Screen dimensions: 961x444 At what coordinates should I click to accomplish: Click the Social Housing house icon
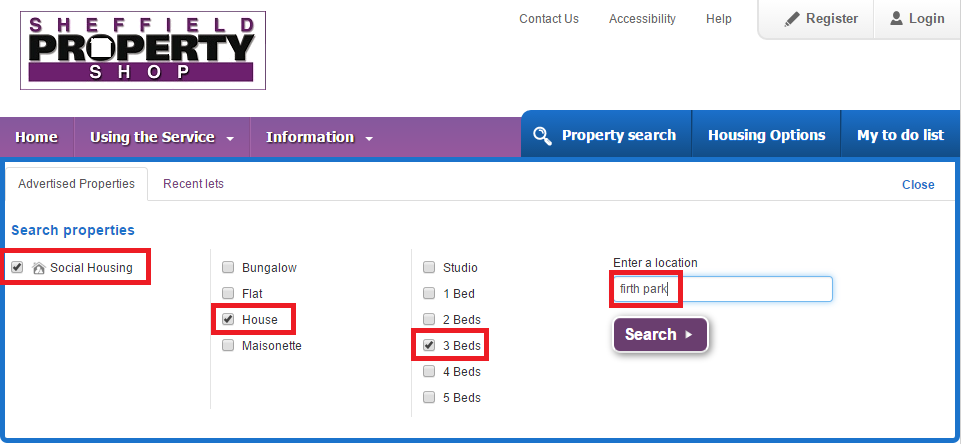point(39,268)
